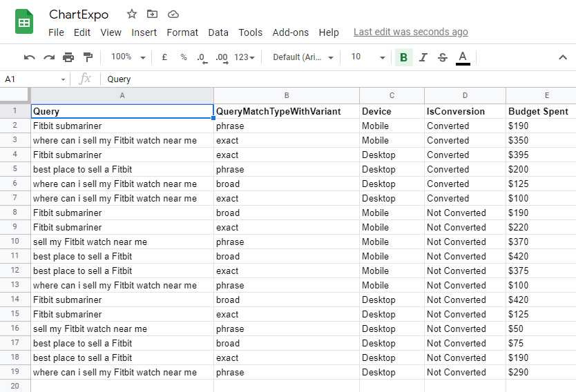This screenshot has width=576, height=392.
Task: Toggle Bold formatting button
Action: click(x=404, y=57)
